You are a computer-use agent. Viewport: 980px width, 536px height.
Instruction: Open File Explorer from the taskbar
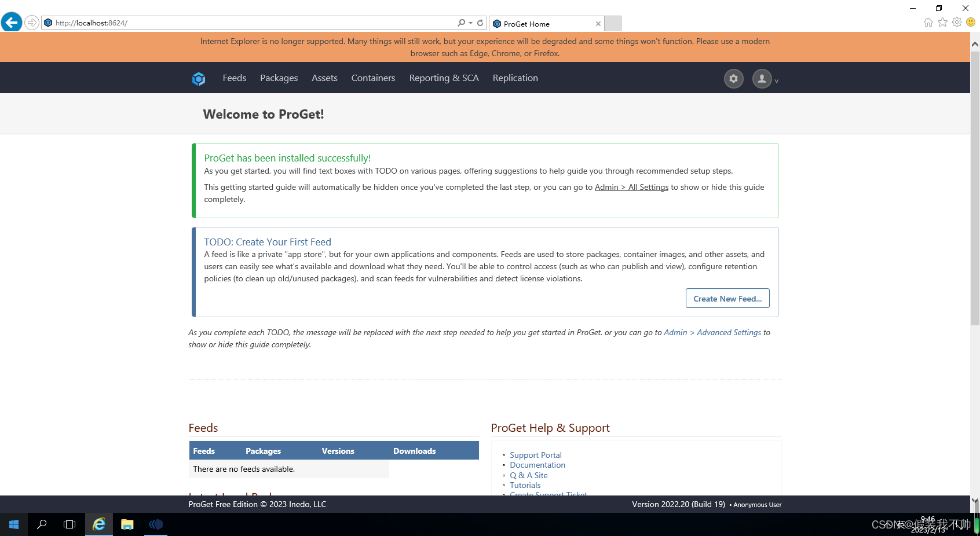click(127, 524)
